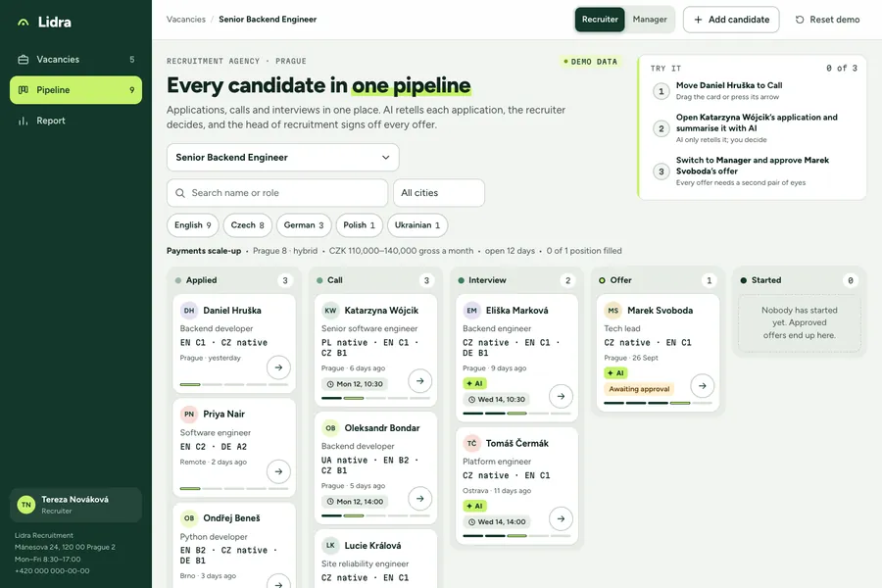Viewport: 882px width, 588px height.
Task: Advance Tomáš Čermák with his arrow button
Action: (561, 518)
